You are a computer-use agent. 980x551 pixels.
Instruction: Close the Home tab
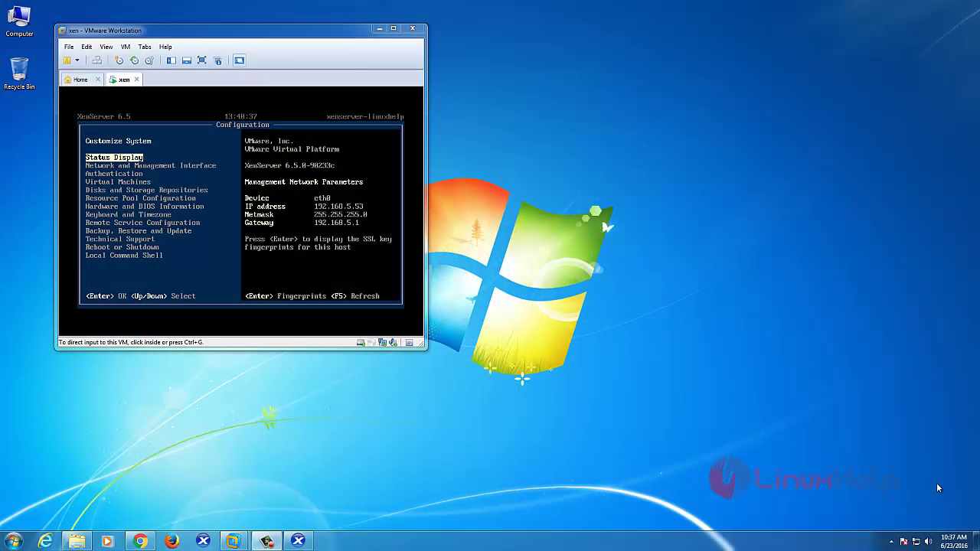coord(97,80)
